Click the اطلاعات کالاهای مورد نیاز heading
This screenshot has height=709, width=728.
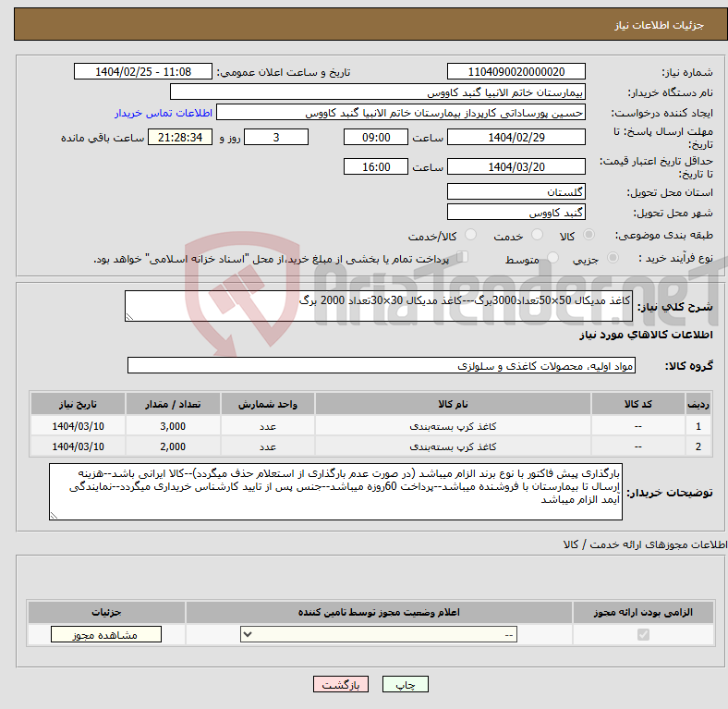[x=646, y=335]
